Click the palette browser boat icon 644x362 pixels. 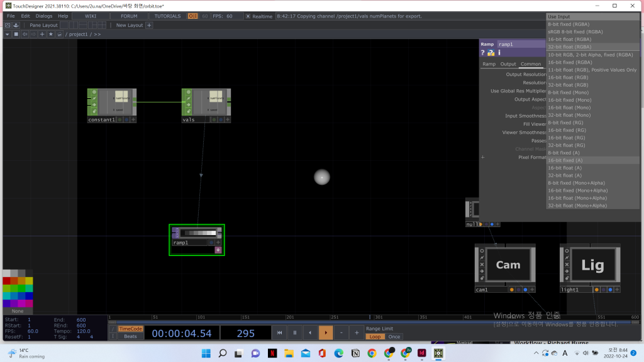point(16,25)
